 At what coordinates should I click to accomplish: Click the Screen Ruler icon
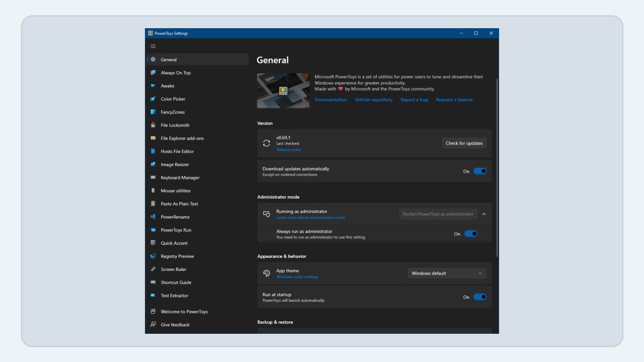click(153, 269)
